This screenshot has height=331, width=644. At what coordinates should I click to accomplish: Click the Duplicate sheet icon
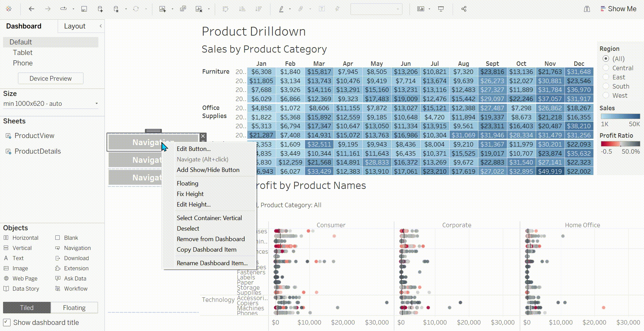click(183, 9)
